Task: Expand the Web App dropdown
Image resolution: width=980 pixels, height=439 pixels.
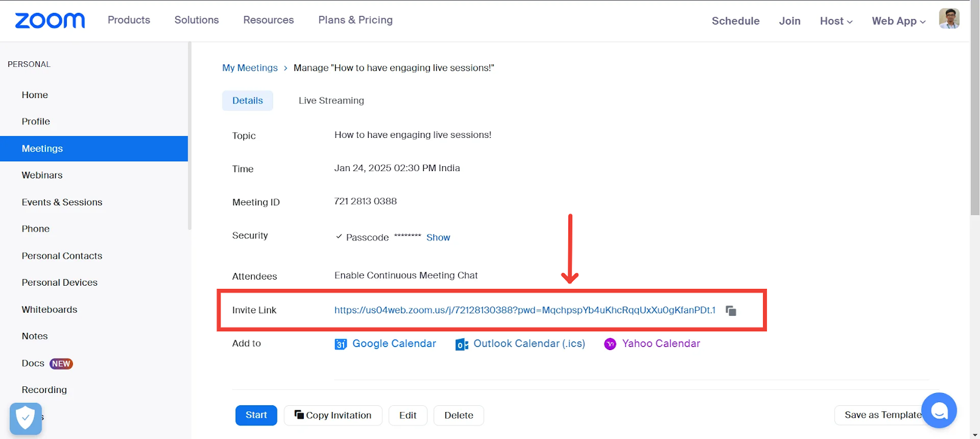Action: pyautogui.click(x=899, y=21)
